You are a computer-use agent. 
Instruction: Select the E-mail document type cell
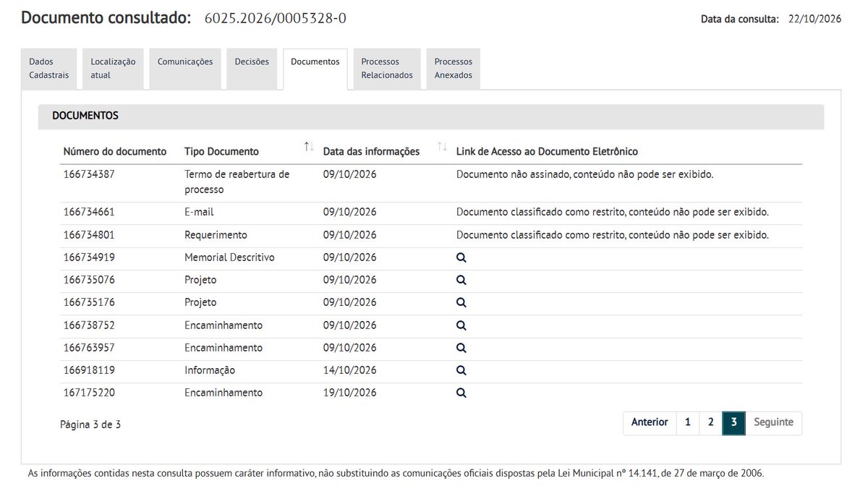(199, 213)
